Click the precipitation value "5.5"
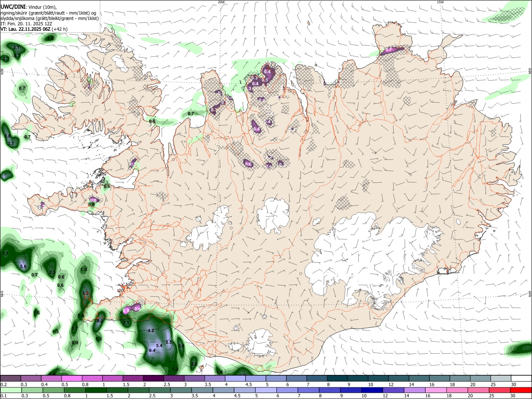Viewport: 532px width, 399px height. [x=169, y=342]
